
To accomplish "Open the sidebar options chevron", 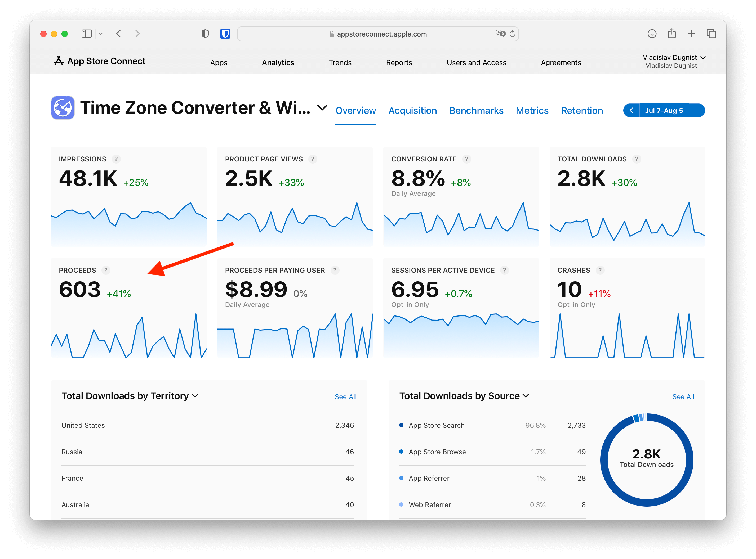I will click(101, 34).
